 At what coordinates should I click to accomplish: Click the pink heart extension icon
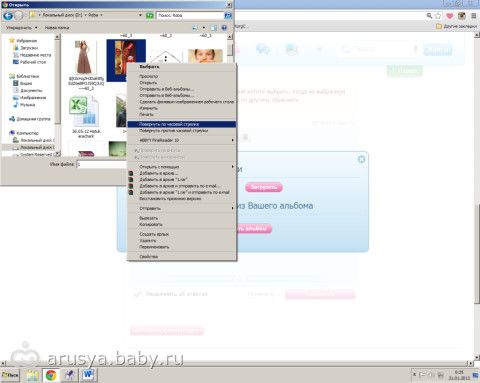click(450, 15)
